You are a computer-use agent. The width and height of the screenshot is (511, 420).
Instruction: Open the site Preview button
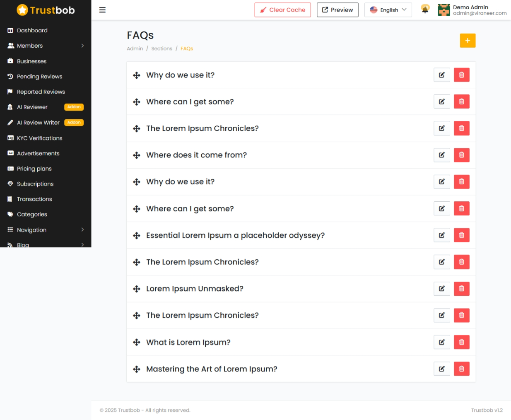pos(337,10)
